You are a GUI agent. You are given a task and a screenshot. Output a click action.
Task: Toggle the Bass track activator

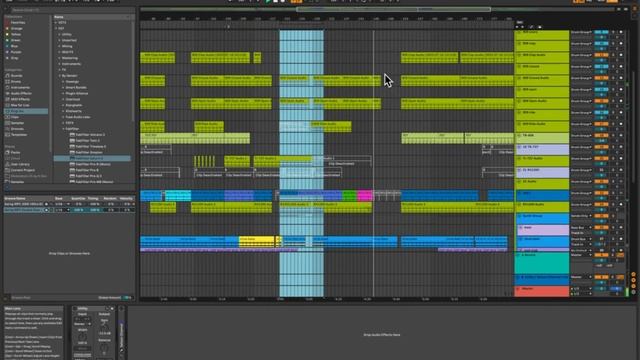point(601,227)
